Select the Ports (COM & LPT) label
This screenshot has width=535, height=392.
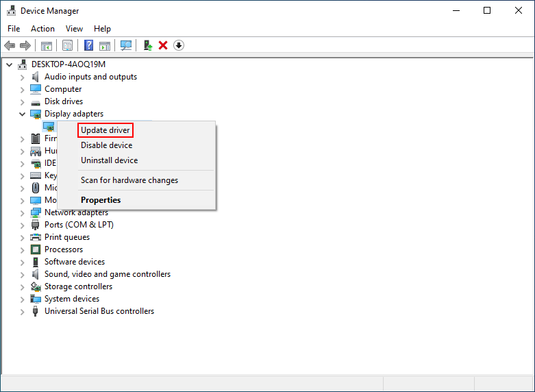tap(79, 225)
